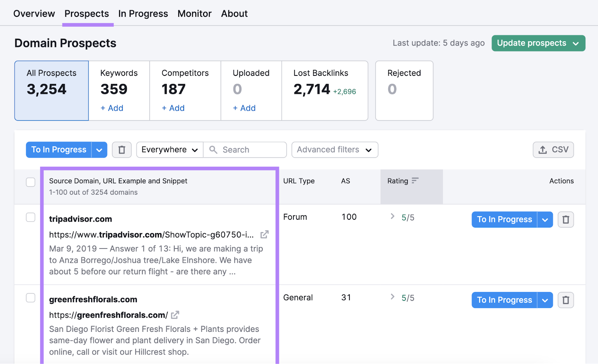Click + Add under Competitors
This screenshot has height=364, width=598.
tap(173, 108)
